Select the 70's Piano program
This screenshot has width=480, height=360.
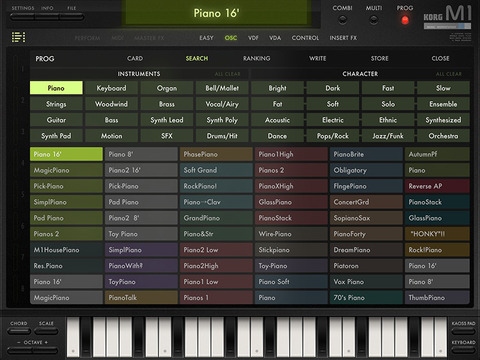366,297
